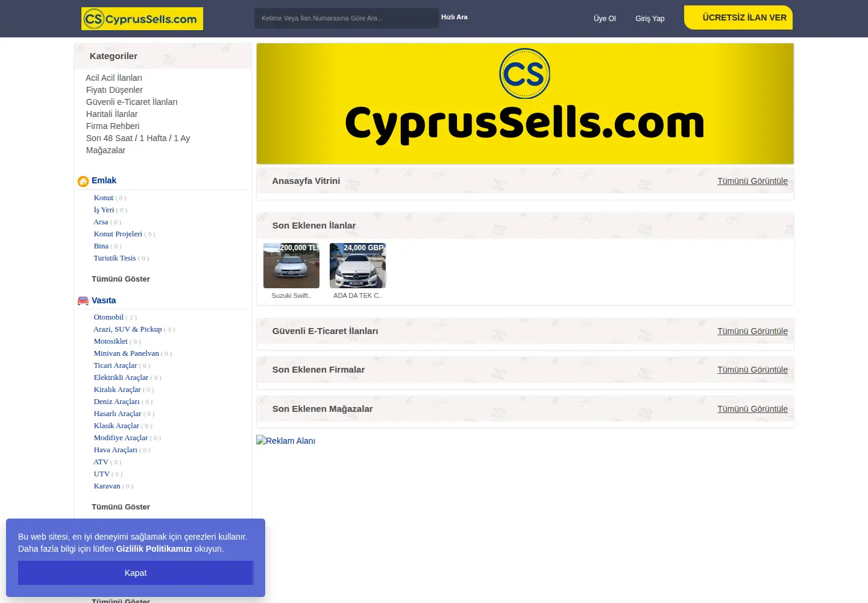Open the Suzuki Swift listing thumbnail

291,265
